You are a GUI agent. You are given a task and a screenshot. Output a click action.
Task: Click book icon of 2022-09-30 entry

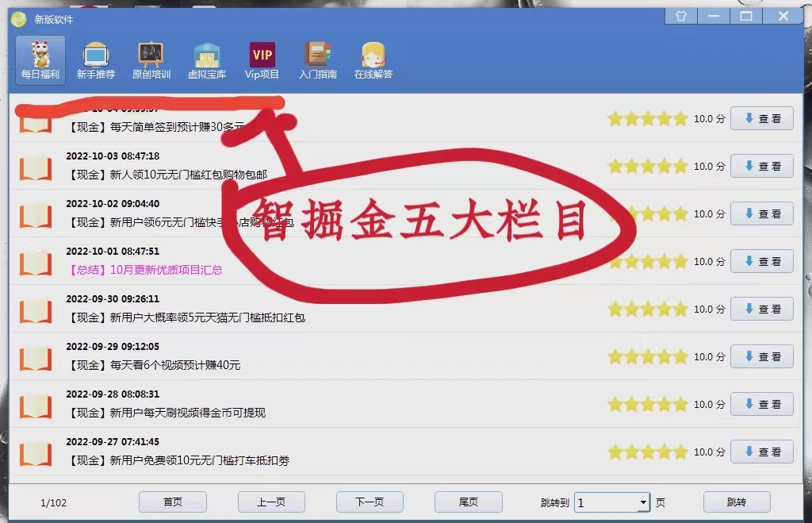(36, 310)
